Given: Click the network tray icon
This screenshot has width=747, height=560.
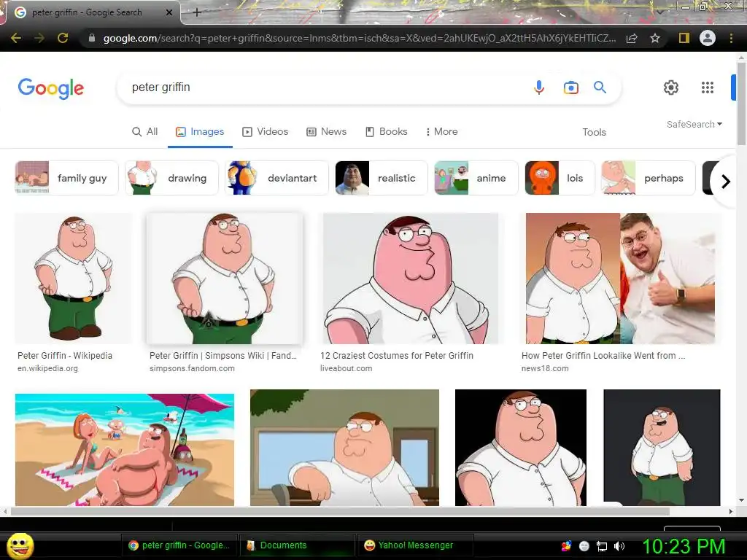Looking at the screenshot, I should tap(602, 546).
